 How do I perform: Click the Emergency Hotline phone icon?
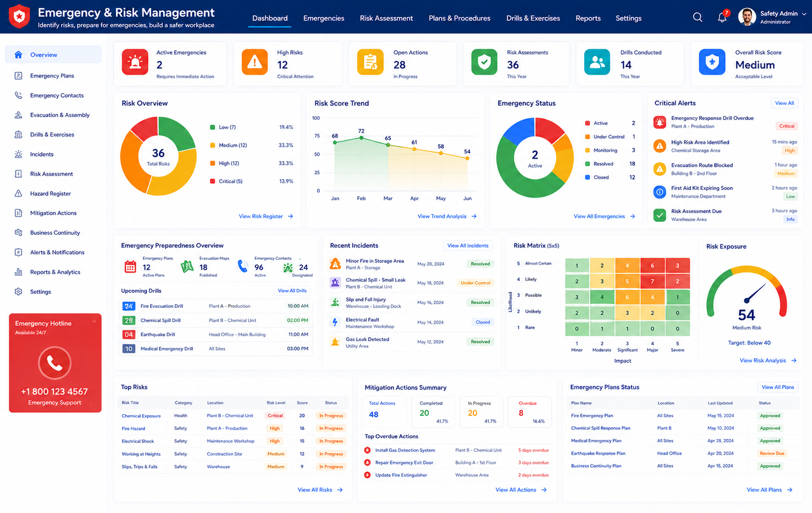tap(55, 363)
